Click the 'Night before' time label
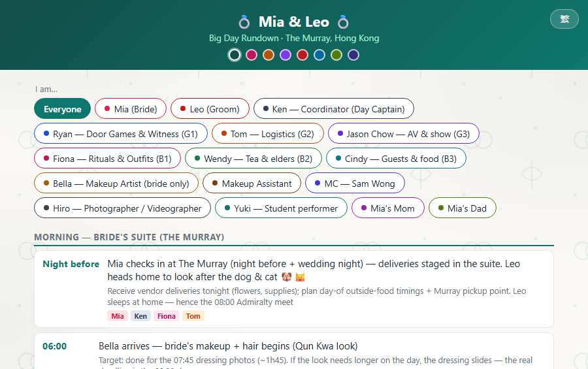 (71, 264)
